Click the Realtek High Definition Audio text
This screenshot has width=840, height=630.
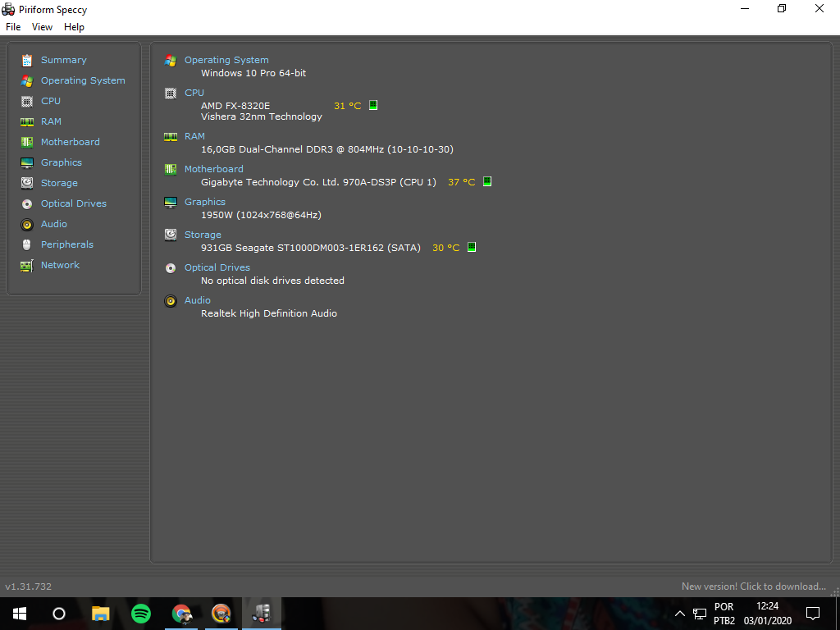pyautogui.click(x=269, y=313)
